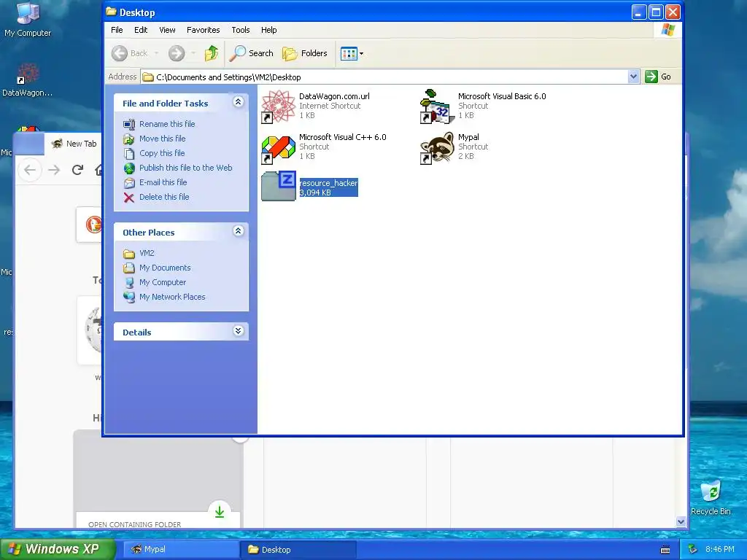Viewport: 747px width, 560px height.
Task: Open the Search pane
Action: coord(251,53)
